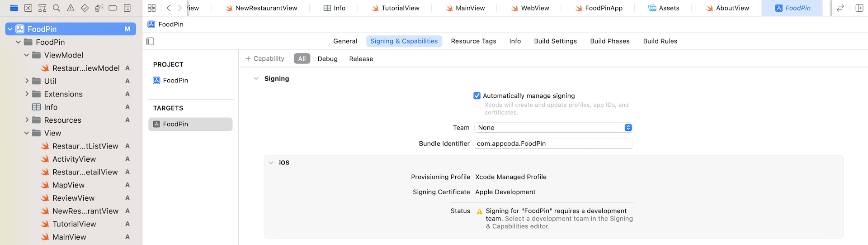The image size is (868, 245).
Task: Select the FoodPin target in TARGETS list
Action: [190, 124]
